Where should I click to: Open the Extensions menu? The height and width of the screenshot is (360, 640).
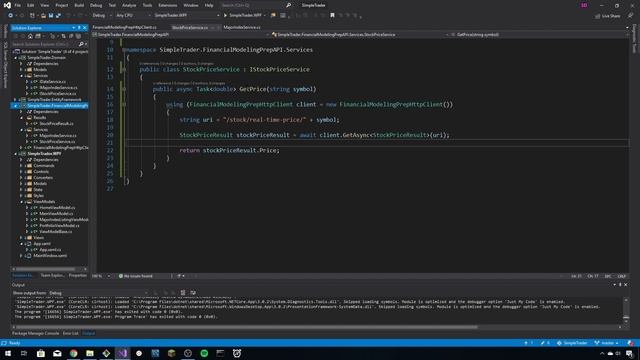tap(168, 5)
